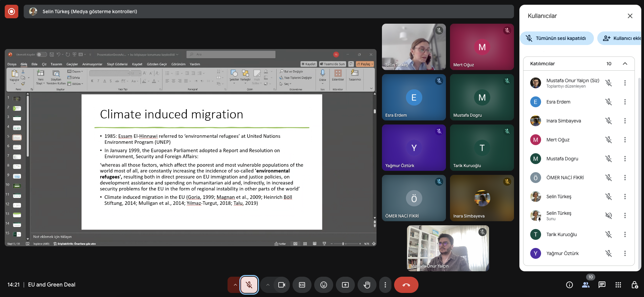The height and width of the screenshot is (297, 644).
Task: Open host controls lock icon
Action: [x=635, y=285]
